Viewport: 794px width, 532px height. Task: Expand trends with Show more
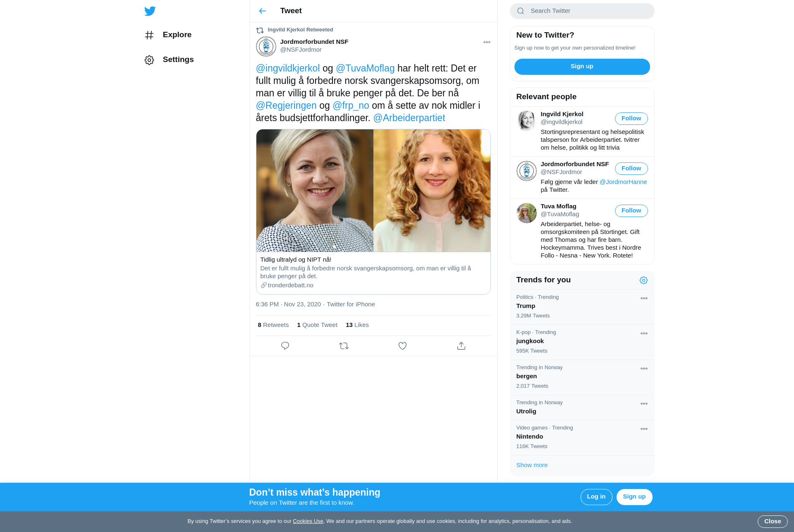[531, 465]
